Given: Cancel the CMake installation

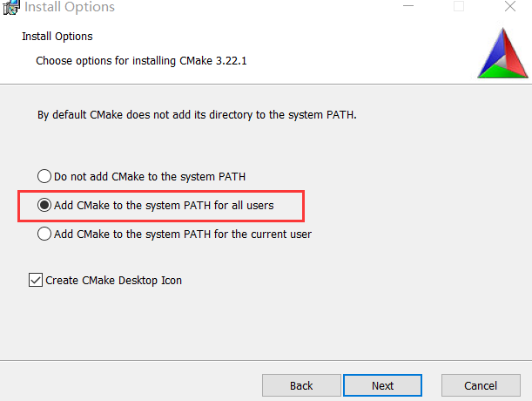Looking at the screenshot, I should click(481, 385).
